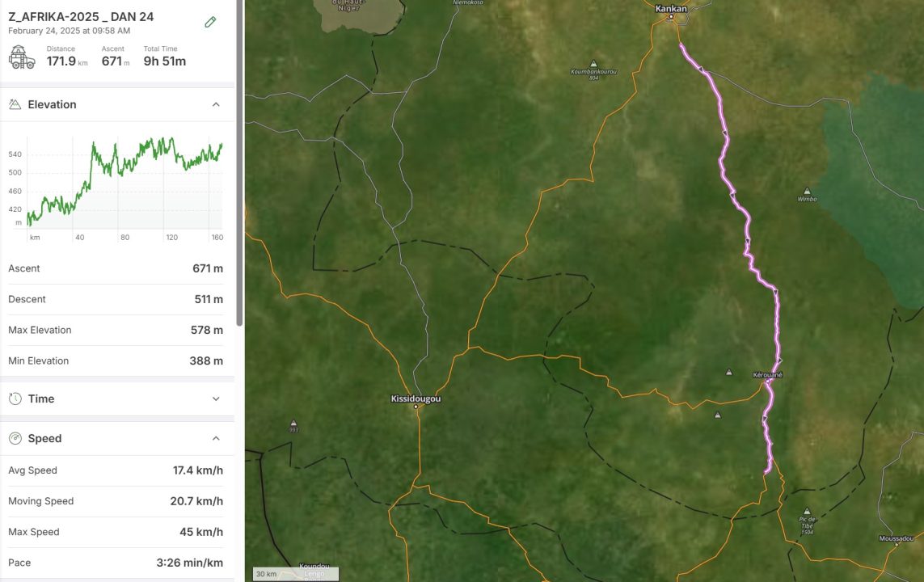The width and height of the screenshot is (924, 582).
Task: Click the 993 summit marker on map
Action: pos(293,423)
